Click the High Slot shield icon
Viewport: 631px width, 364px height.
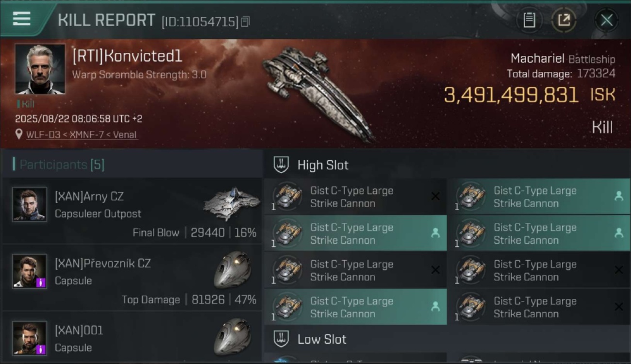tap(282, 165)
